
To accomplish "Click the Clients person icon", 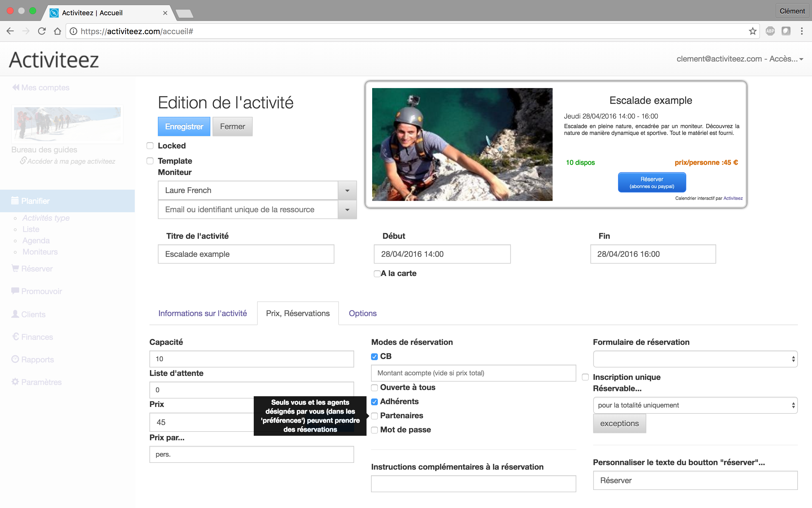I will 15,314.
